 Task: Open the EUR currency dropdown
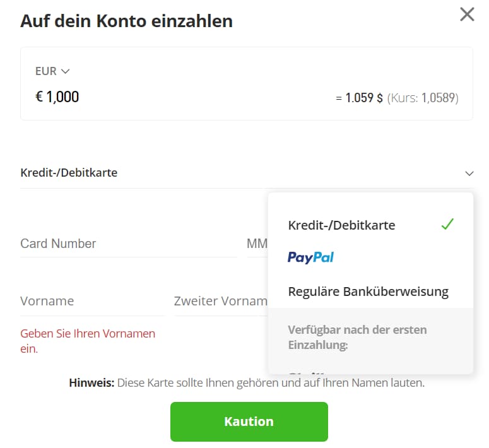[x=52, y=71]
